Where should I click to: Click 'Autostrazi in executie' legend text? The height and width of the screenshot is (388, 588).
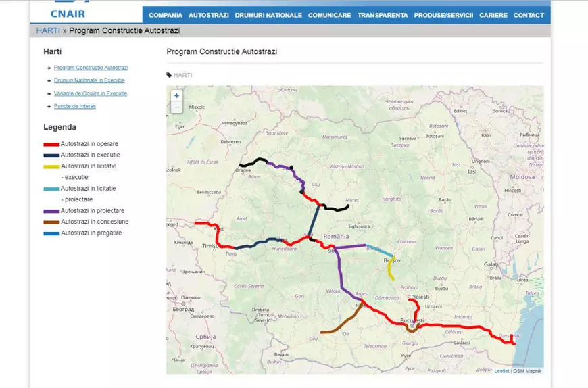(90, 155)
